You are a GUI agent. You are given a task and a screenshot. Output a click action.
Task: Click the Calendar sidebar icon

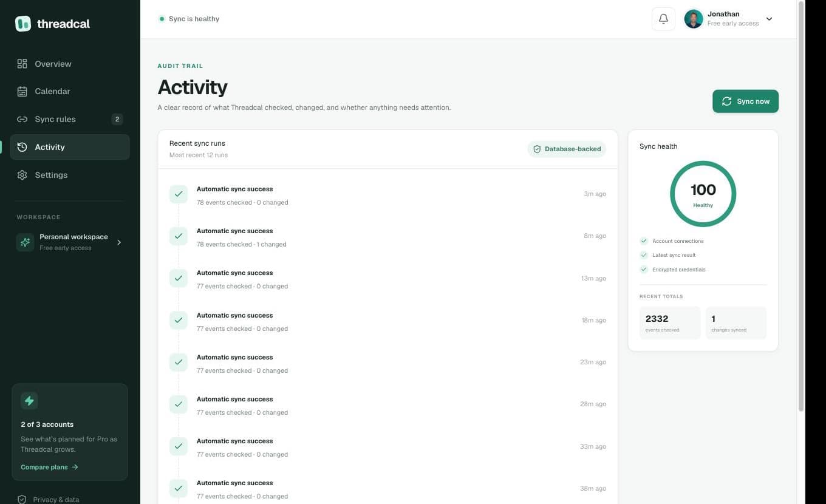pyautogui.click(x=22, y=91)
